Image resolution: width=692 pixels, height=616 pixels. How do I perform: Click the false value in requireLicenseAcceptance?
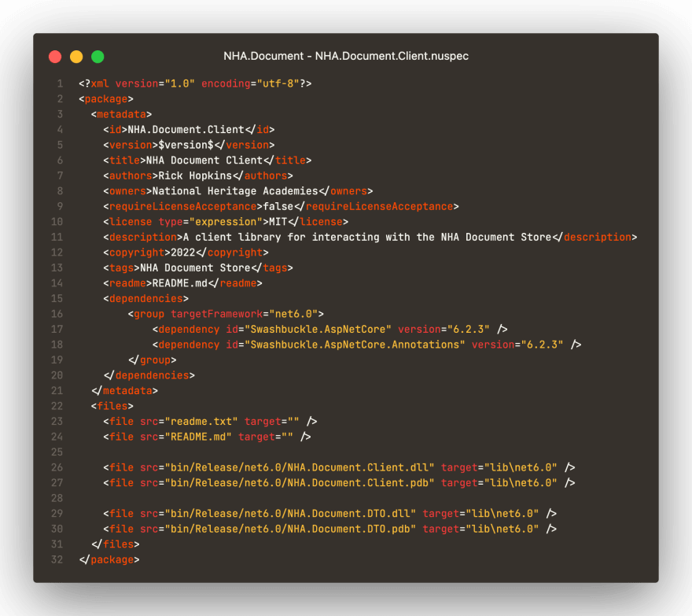278,206
